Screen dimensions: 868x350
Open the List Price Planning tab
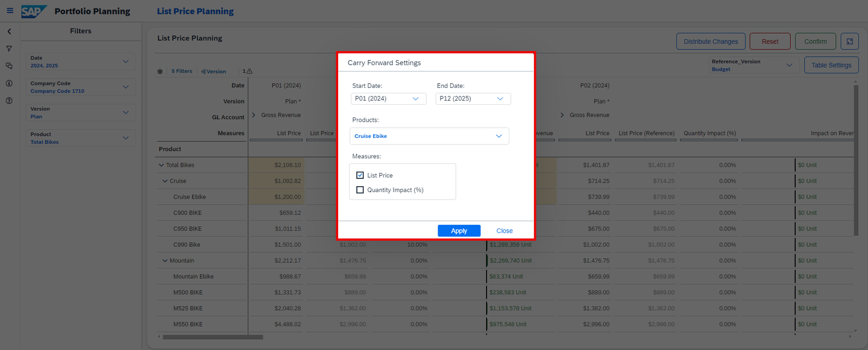[195, 11]
